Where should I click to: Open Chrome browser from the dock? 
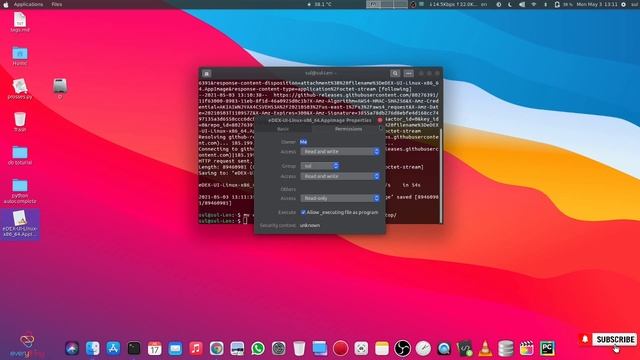click(x=217, y=348)
